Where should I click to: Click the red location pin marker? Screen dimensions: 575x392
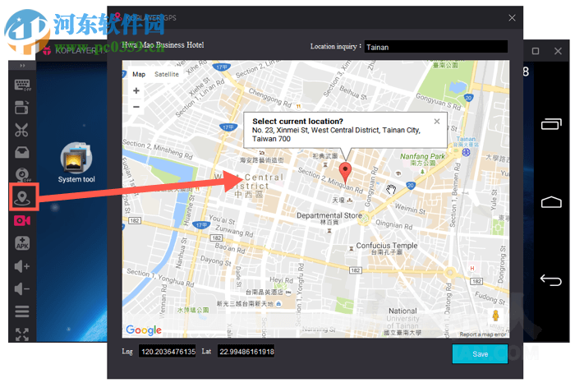[345, 173]
